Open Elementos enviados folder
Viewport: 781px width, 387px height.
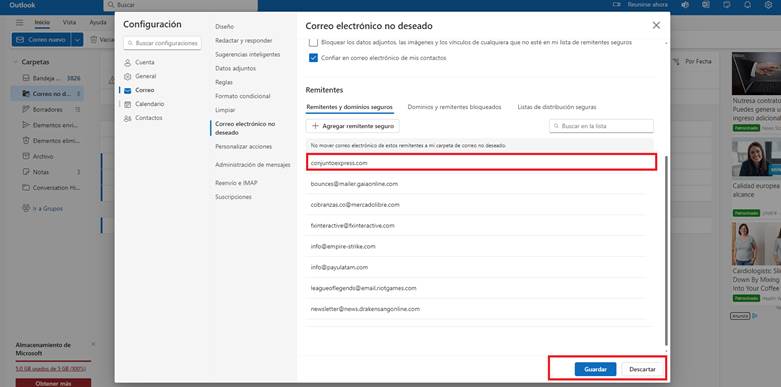[47, 125]
